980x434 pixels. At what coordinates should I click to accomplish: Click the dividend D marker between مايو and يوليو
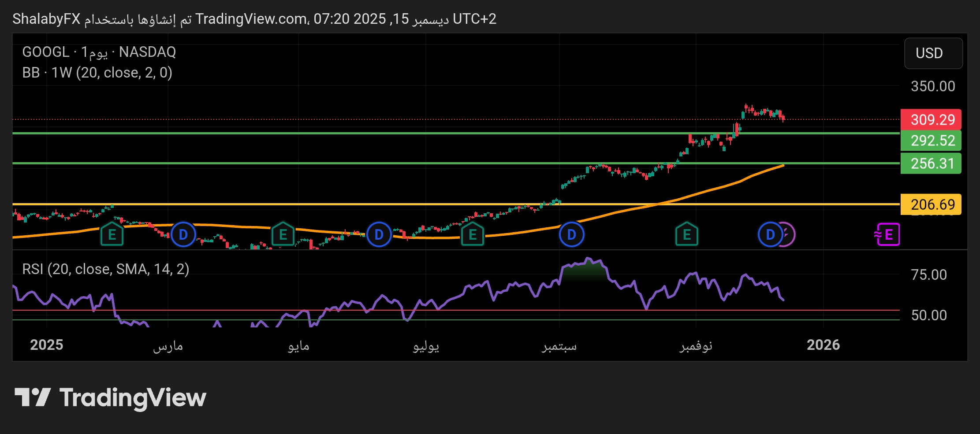(379, 234)
